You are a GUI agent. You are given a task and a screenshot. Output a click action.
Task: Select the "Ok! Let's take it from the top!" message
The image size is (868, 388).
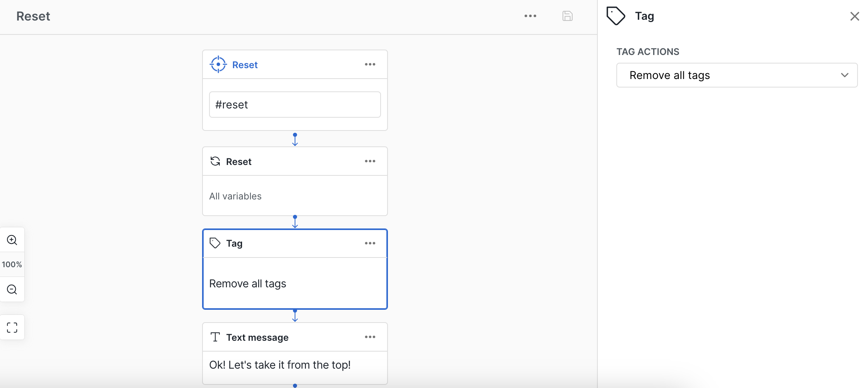(x=280, y=365)
